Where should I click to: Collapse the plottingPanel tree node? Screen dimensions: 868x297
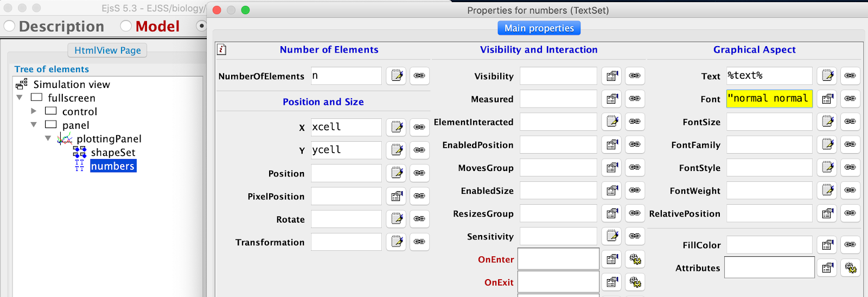[x=48, y=138]
